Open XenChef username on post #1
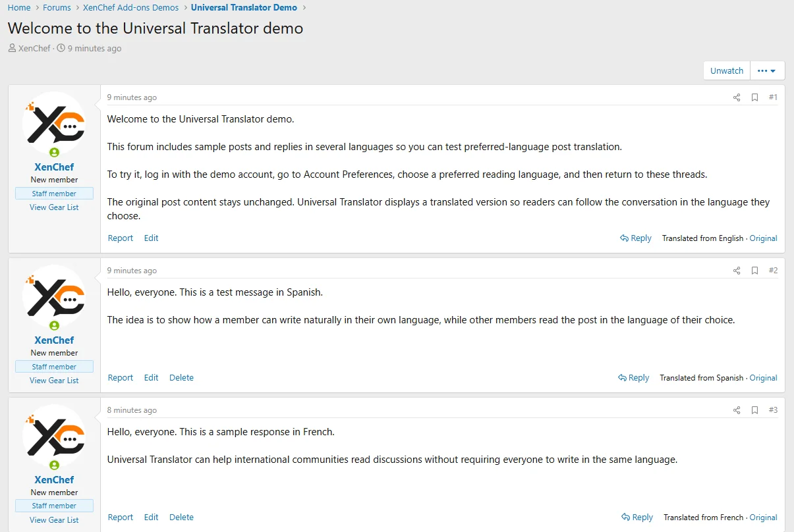 click(54, 167)
